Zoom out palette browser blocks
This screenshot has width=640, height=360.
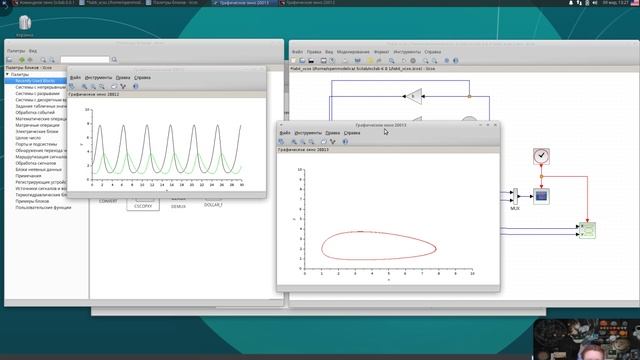(52, 60)
